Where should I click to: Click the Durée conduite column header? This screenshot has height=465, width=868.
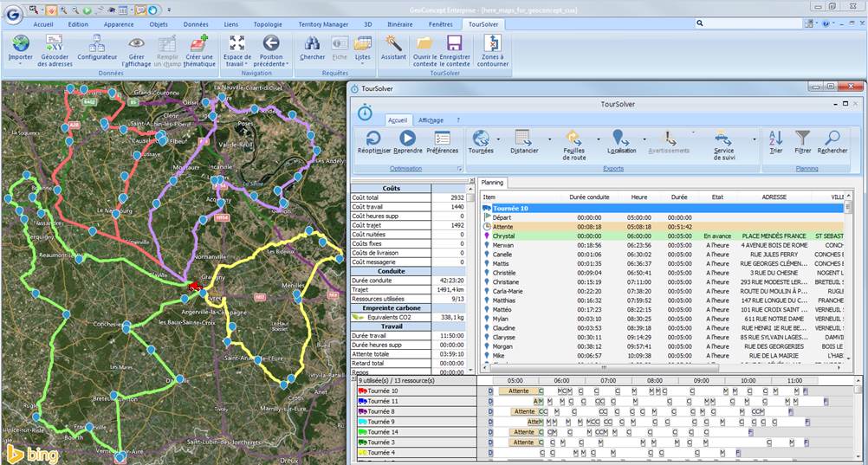[x=589, y=197]
